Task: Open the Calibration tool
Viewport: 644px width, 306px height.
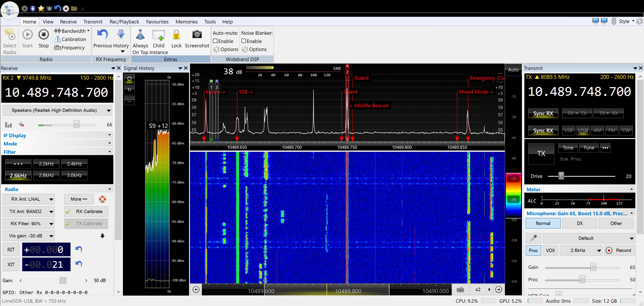Action: pos(70,39)
